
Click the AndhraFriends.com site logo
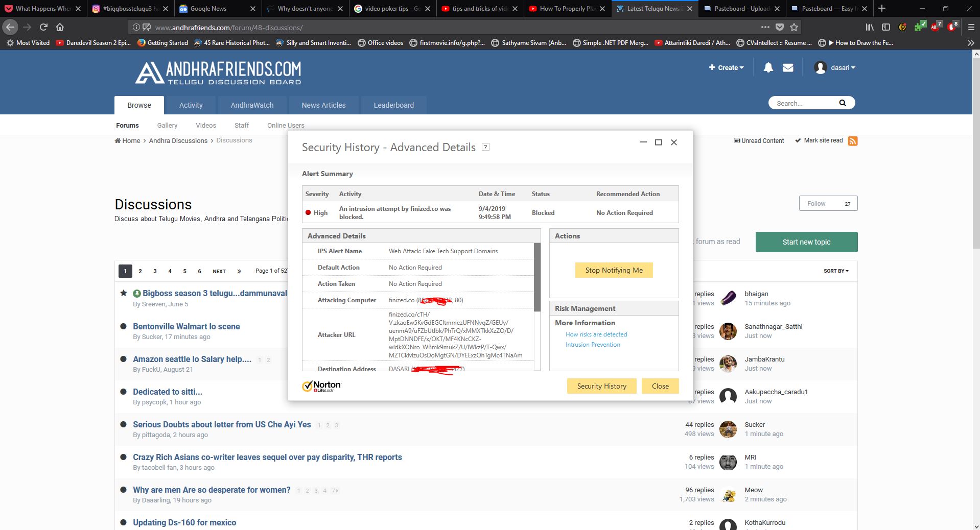click(x=218, y=73)
